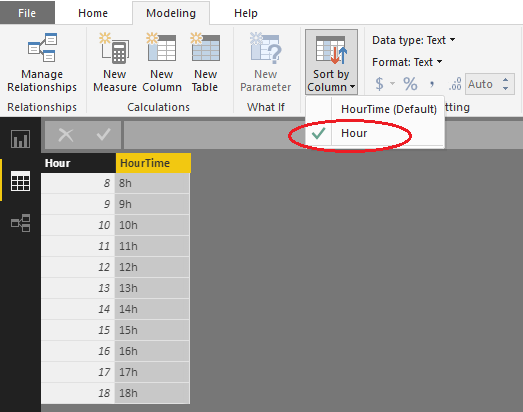
Task: Click the decimal places icon
Action: pyautogui.click(x=455, y=84)
